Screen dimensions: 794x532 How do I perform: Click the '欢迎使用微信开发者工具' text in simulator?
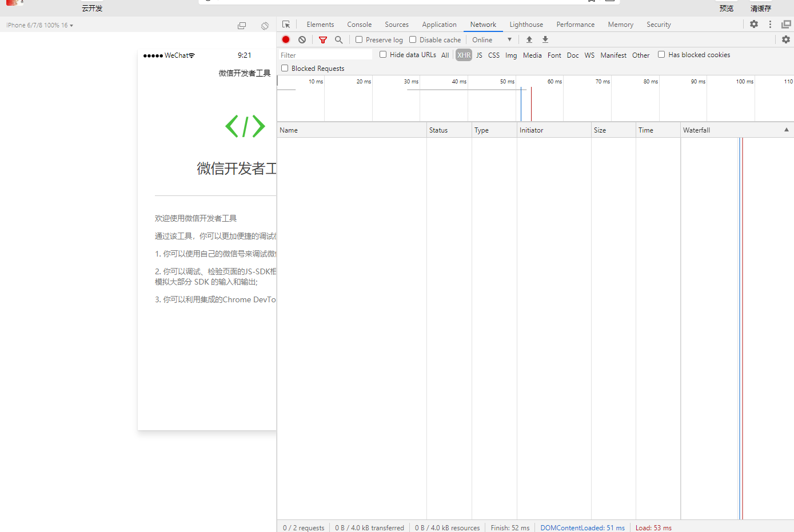pos(195,218)
